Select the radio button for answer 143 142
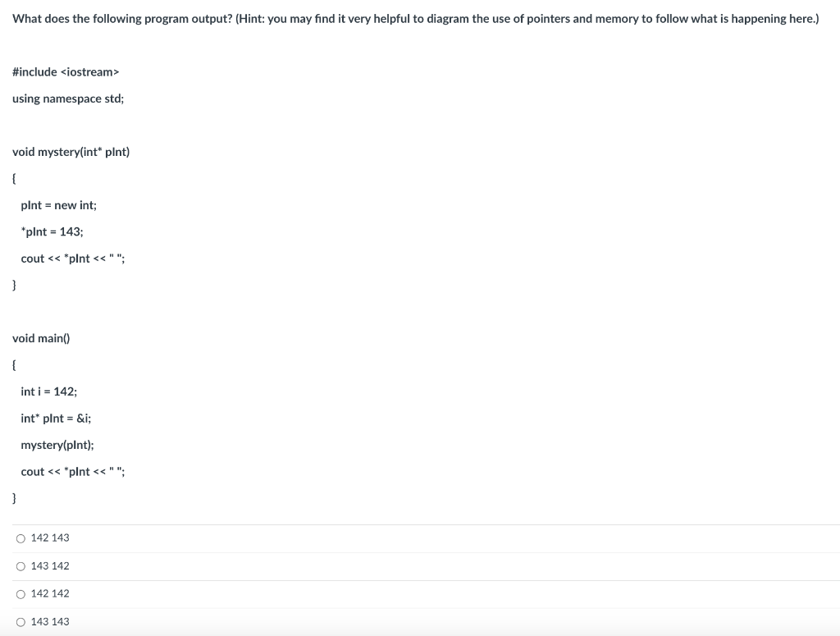Image resolution: width=840 pixels, height=636 pixels. point(20,565)
